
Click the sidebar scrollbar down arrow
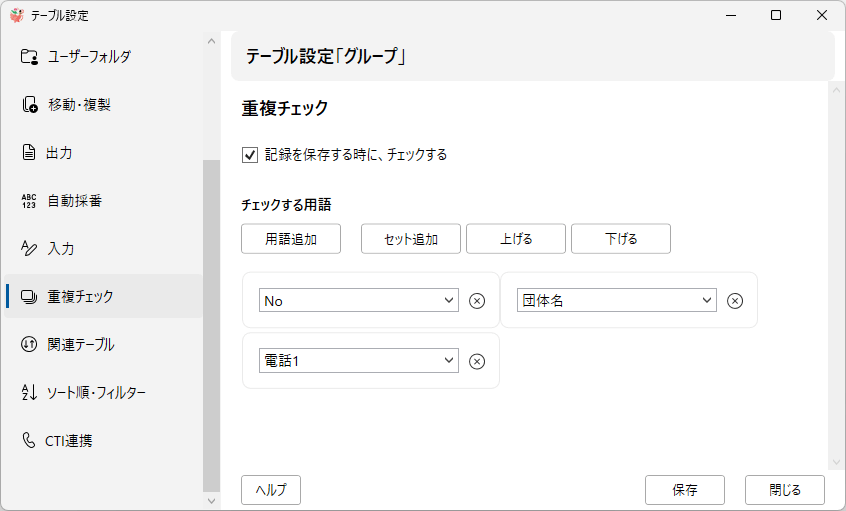point(211,500)
